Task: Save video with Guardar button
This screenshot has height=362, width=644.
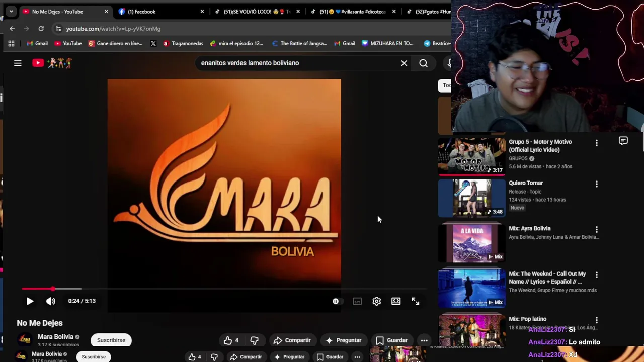Action: click(391, 340)
